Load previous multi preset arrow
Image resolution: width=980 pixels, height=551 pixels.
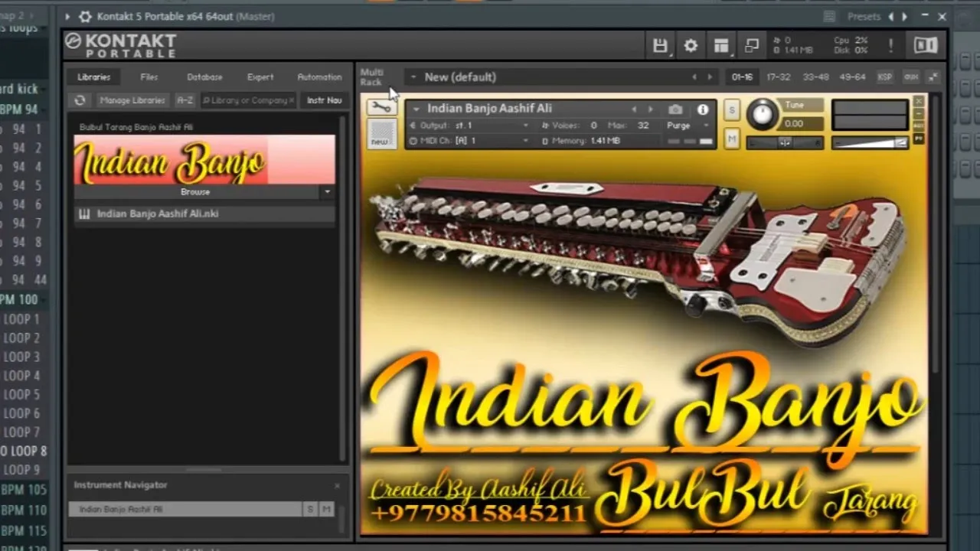click(694, 77)
